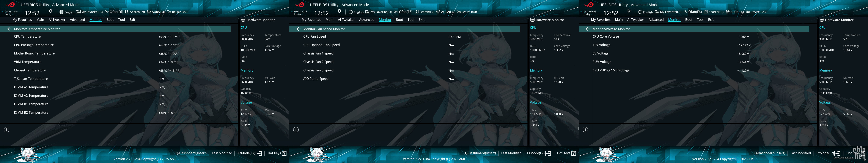Open Q-Dashboard(Insert) in Temperature Monitor screen
The image size is (868, 163).
191,153
